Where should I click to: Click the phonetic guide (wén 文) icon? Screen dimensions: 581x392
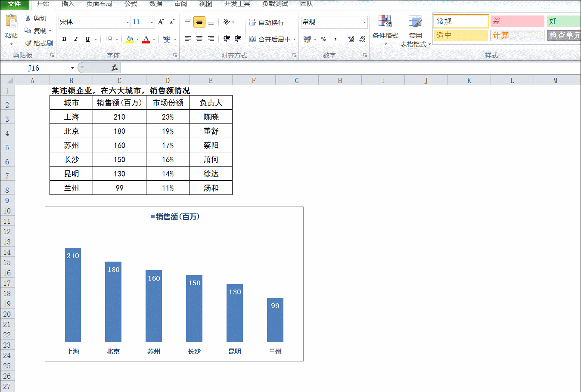coord(167,39)
